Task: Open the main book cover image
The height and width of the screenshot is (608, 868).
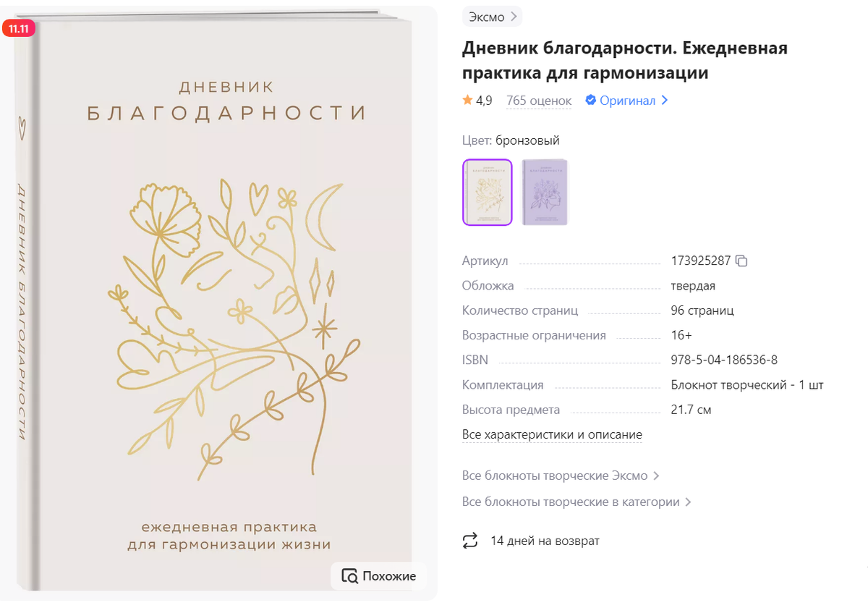Action: [x=219, y=303]
